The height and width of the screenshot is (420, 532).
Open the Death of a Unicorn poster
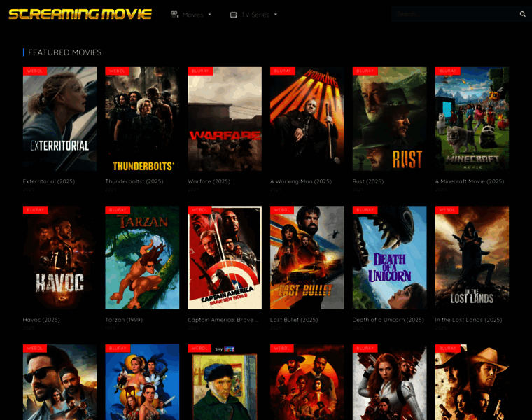[x=389, y=258]
